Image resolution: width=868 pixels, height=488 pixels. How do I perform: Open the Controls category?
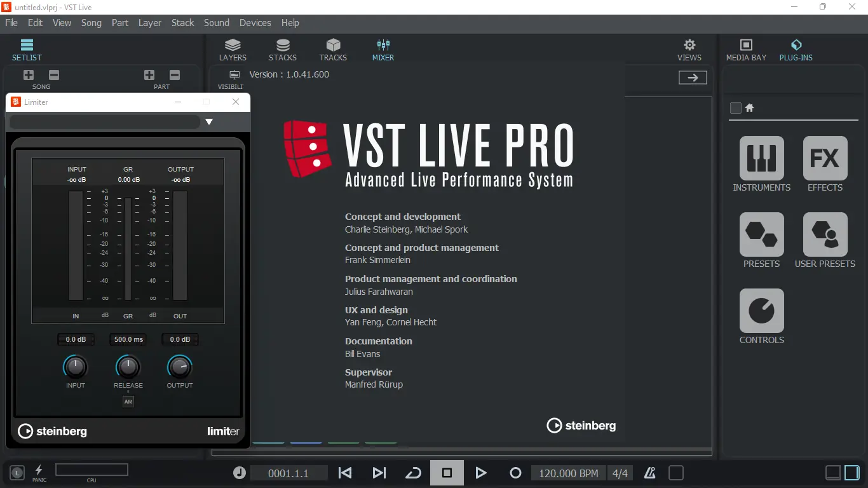tap(762, 316)
